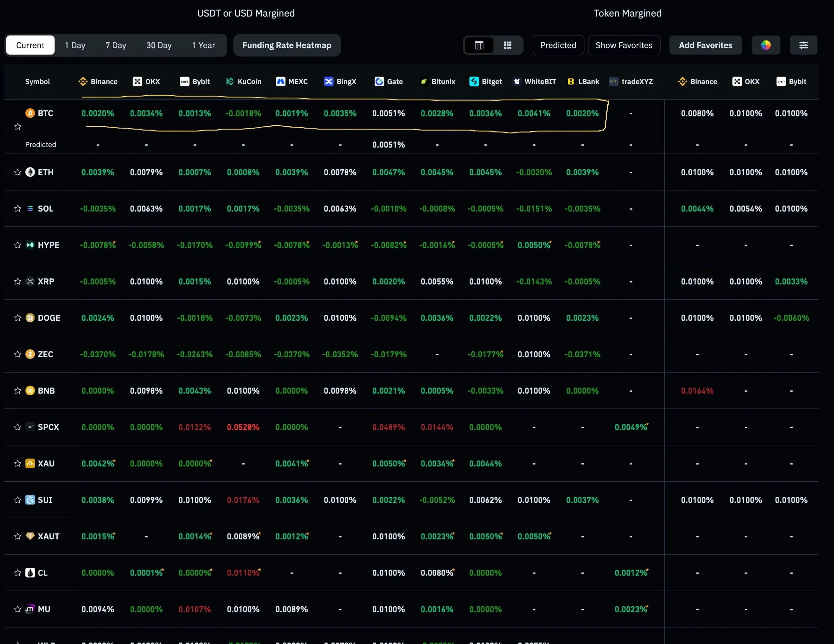Viewport: 834px width, 644px height.
Task: Open the filter settings sliders icon
Action: pyautogui.click(x=803, y=45)
